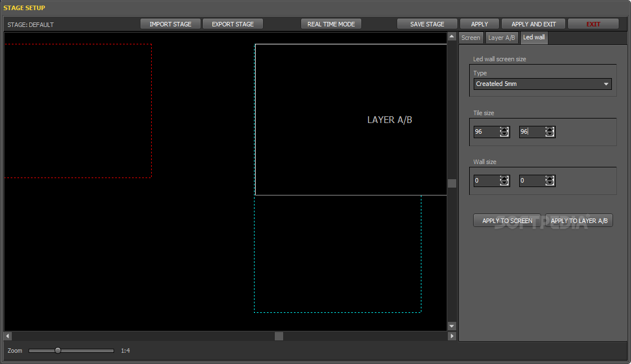Open the Screen tab
This screenshot has height=364, width=631.
[471, 38]
